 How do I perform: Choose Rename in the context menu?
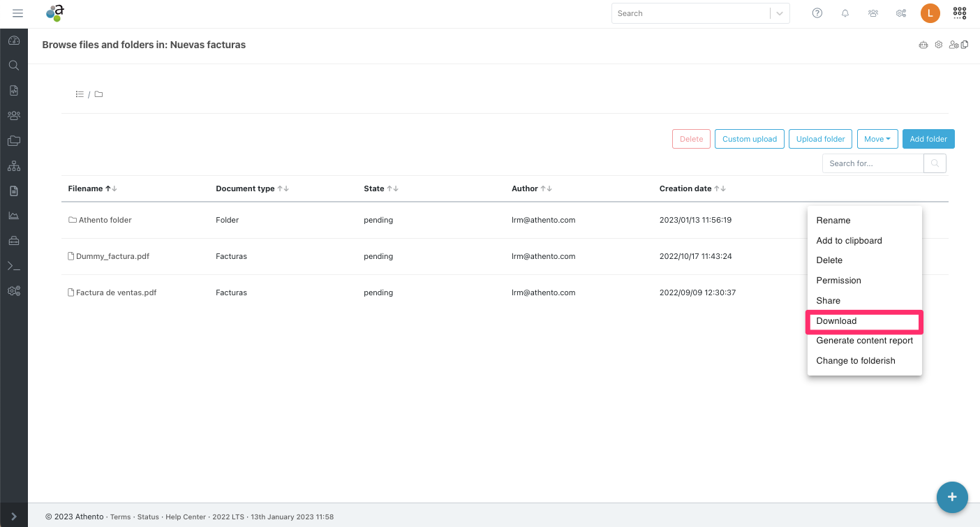(833, 221)
